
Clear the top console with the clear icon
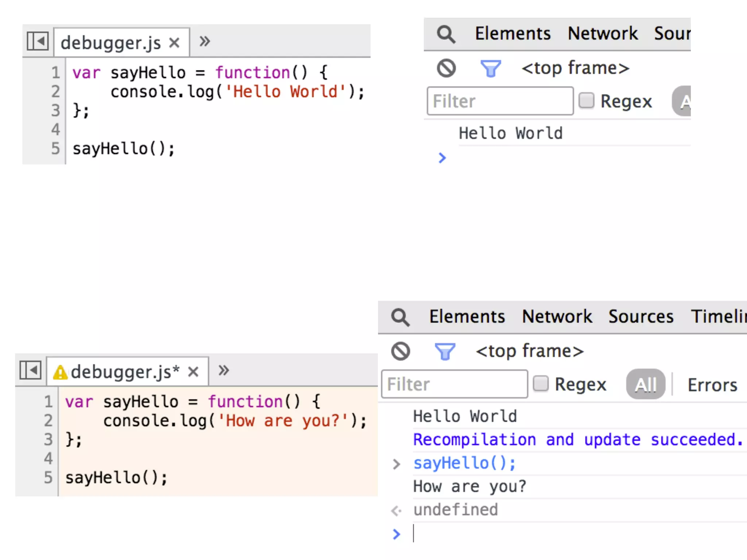coord(446,68)
